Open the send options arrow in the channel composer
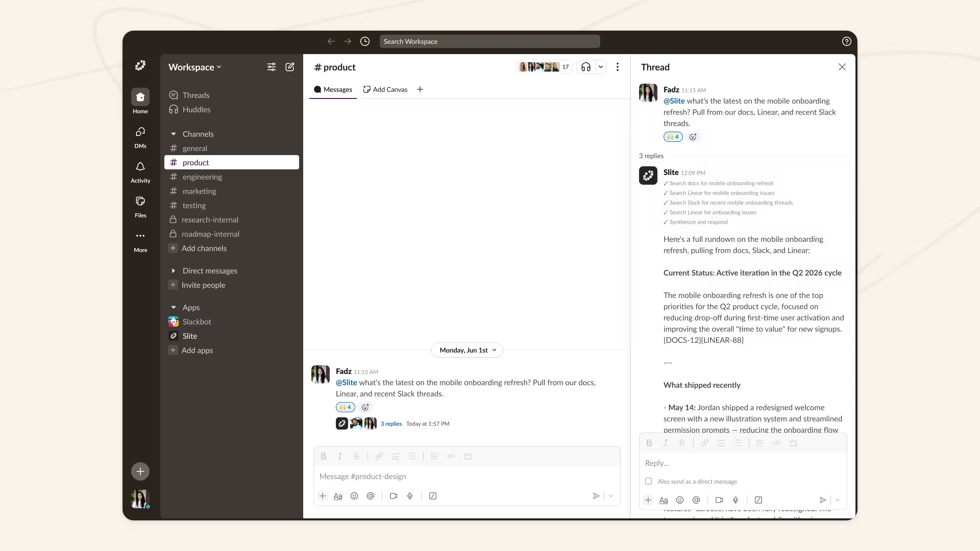This screenshot has width=980, height=551. coord(611,496)
